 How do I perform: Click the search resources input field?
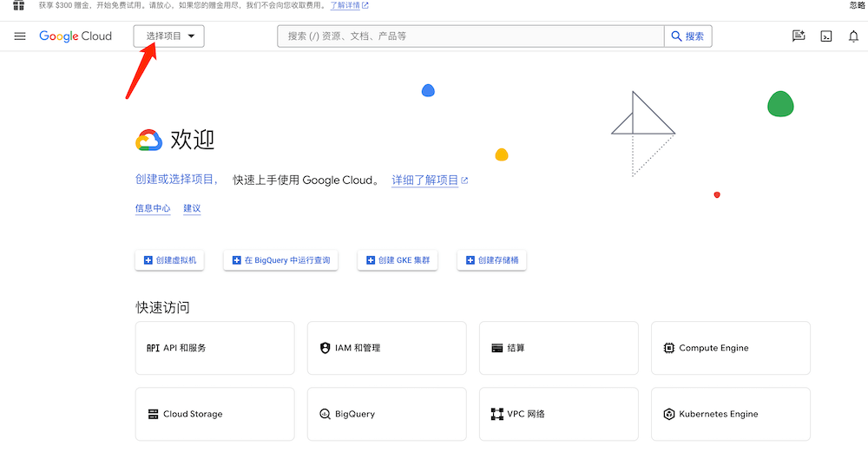click(470, 36)
